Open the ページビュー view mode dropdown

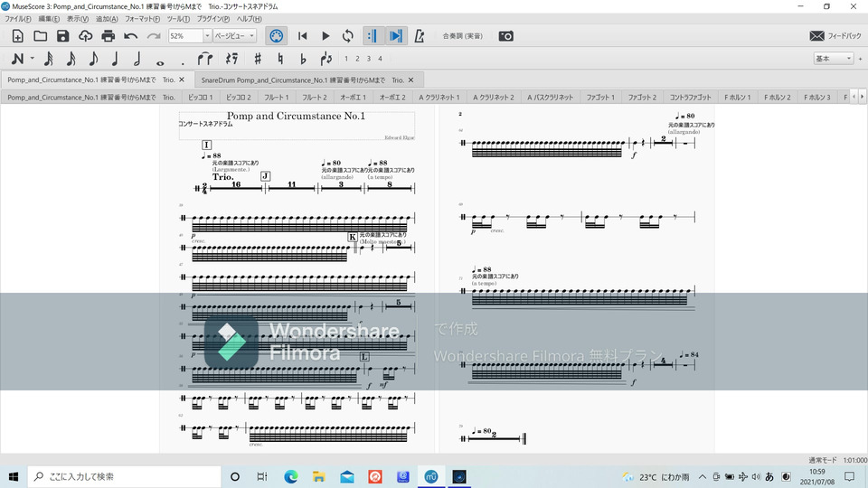[235, 36]
